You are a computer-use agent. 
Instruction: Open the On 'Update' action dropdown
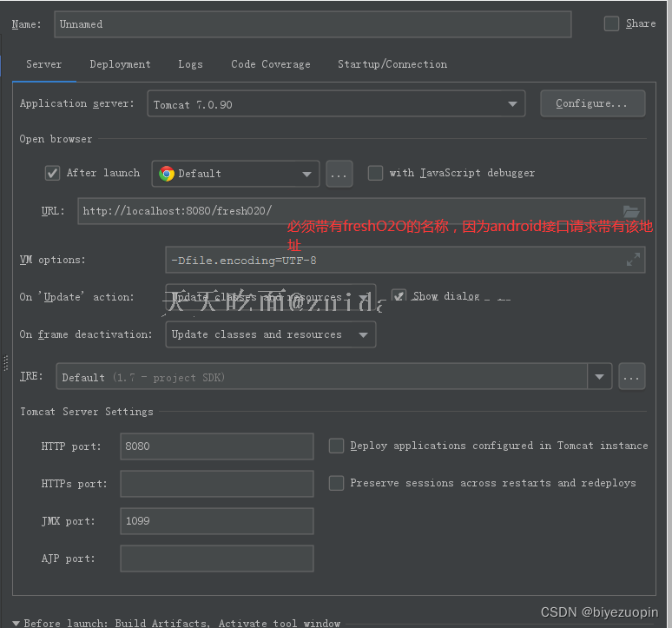270,297
